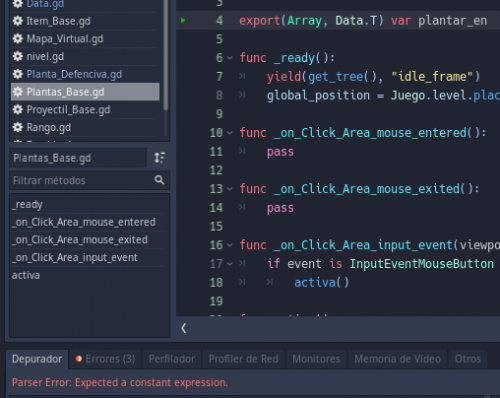This screenshot has width=500, height=398.
Task: Jump to _on_Click_Area_mouse_exited in methods list
Action: click(x=88, y=240)
